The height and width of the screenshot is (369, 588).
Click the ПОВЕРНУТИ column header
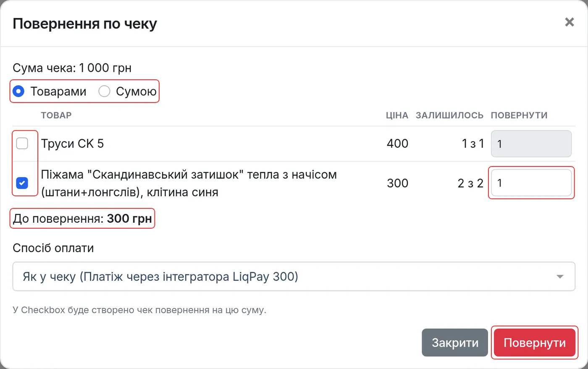click(519, 115)
